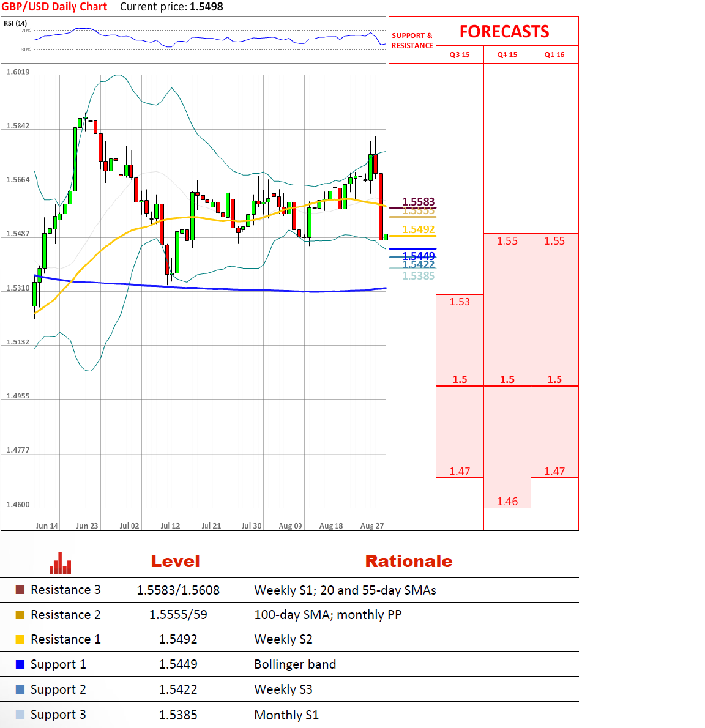
Task: Click the red bar chart icon
Action: coord(61,563)
